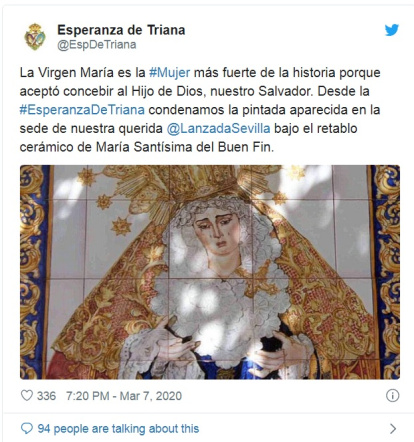Click the 336 likes count
The image size is (414, 442).
(46, 396)
